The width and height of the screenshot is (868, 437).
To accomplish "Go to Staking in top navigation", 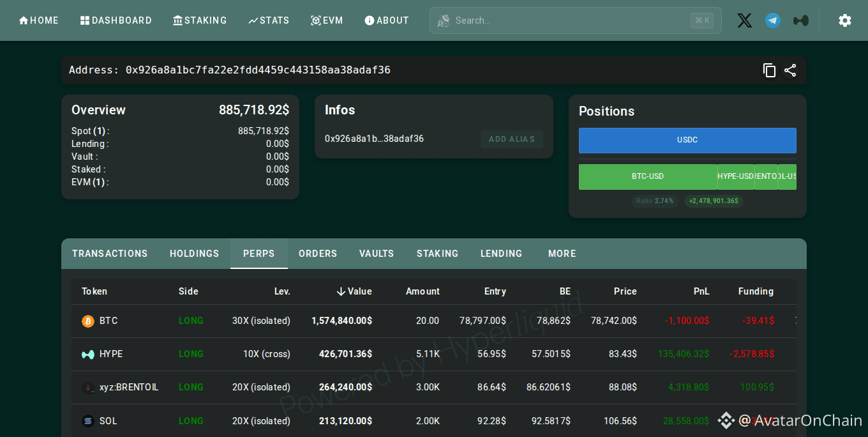I will [200, 20].
